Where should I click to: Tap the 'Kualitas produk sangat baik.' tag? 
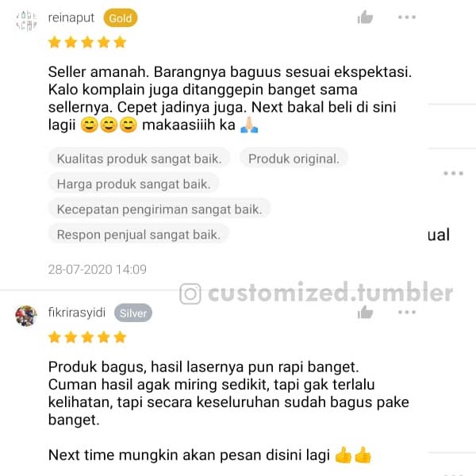click(x=140, y=159)
